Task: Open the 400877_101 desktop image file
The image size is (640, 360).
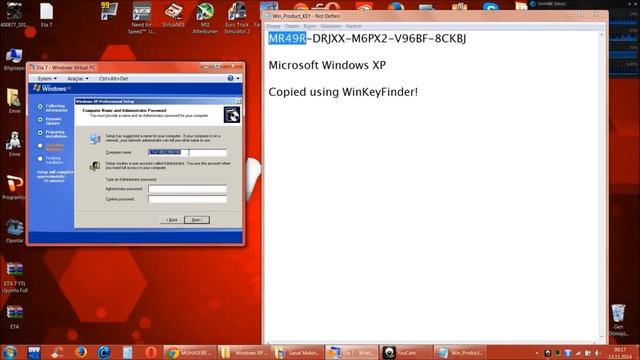Action: click(x=13, y=15)
